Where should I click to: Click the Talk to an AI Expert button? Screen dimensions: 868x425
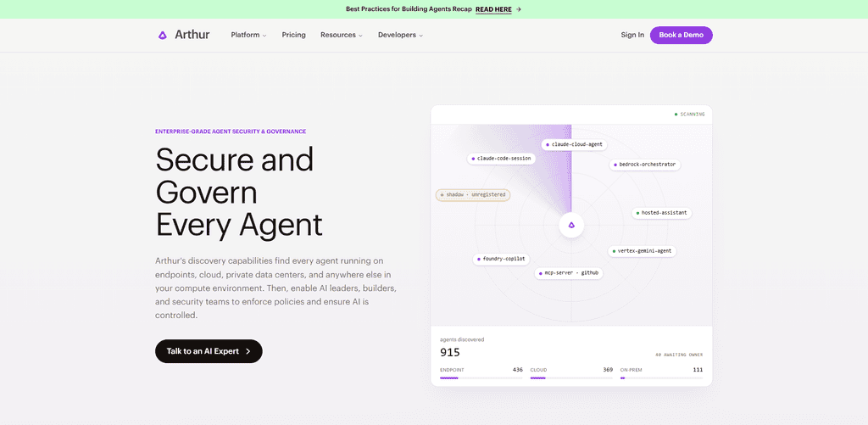tap(209, 351)
